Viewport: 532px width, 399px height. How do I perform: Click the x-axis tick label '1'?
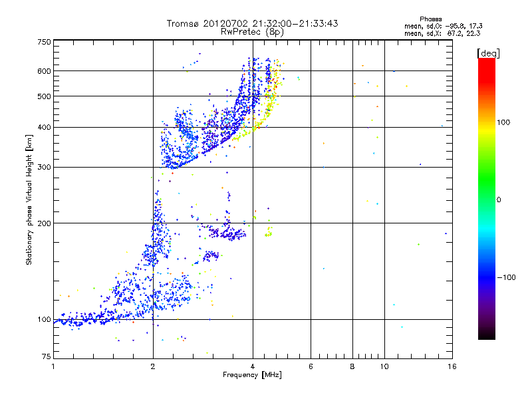53,366
